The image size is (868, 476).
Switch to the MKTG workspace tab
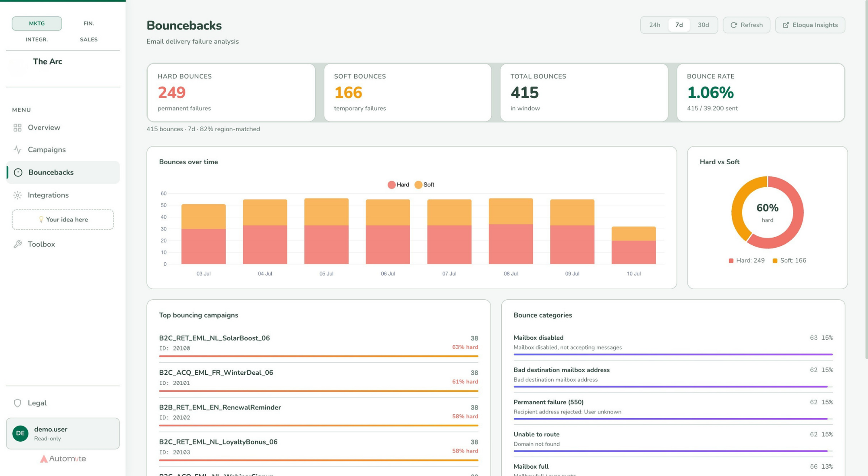37,23
